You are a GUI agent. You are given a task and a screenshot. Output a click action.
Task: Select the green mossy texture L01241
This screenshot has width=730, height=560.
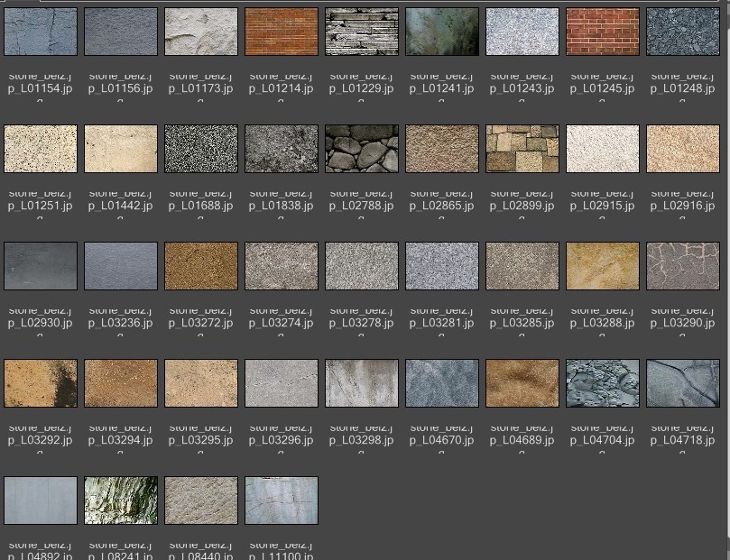coord(441,32)
